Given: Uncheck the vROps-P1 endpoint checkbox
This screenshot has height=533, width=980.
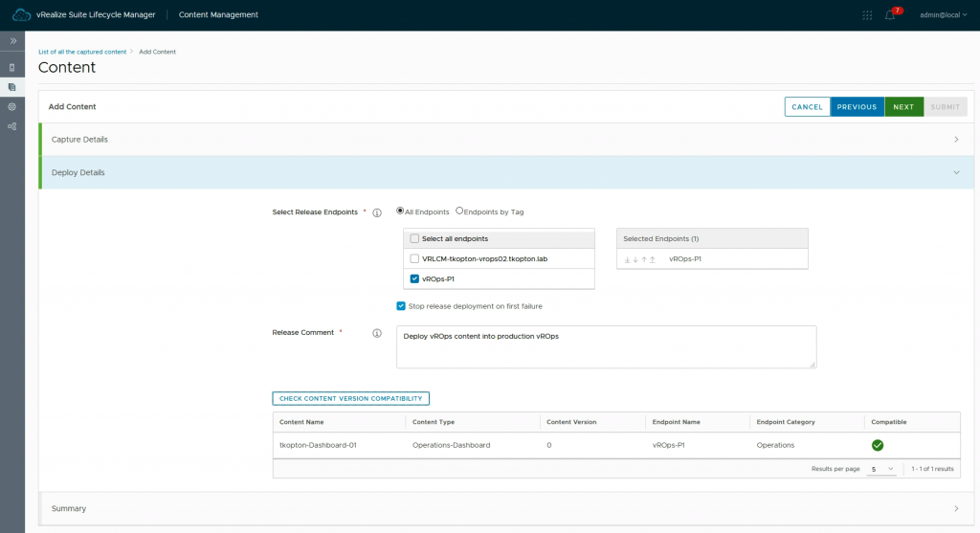Looking at the screenshot, I should pyautogui.click(x=414, y=278).
